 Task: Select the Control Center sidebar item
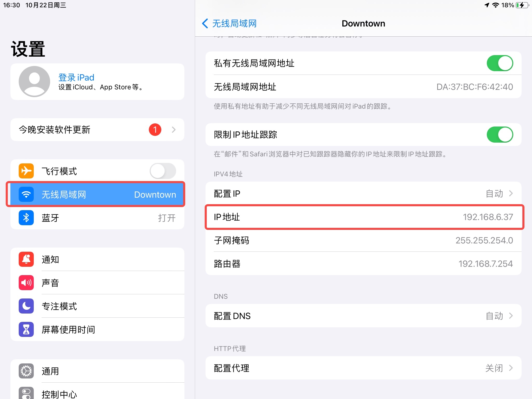[97, 393]
